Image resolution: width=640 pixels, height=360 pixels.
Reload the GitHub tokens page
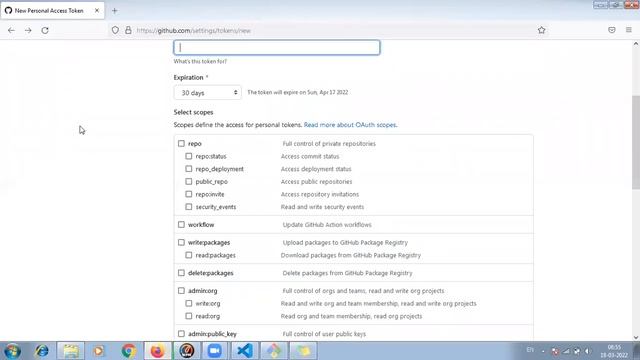pos(45,30)
